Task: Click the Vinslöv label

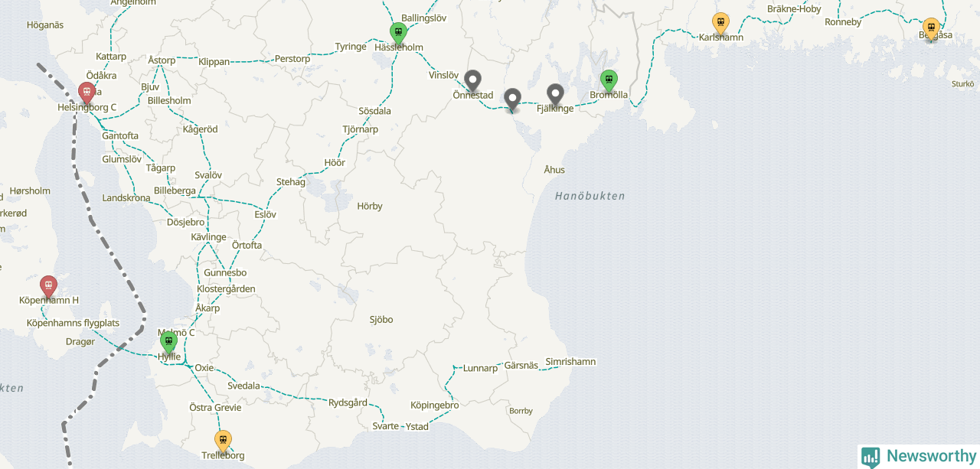Action: point(443,76)
